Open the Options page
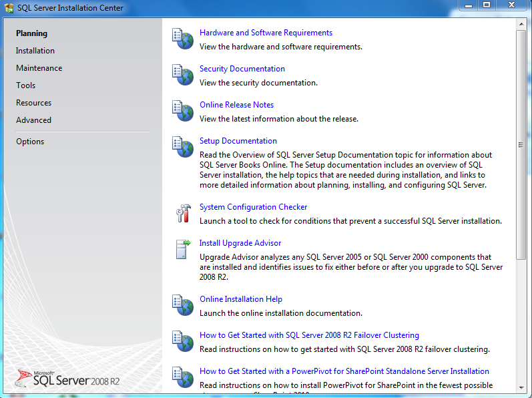The height and width of the screenshot is (398, 532). pyautogui.click(x=30, y=142)
